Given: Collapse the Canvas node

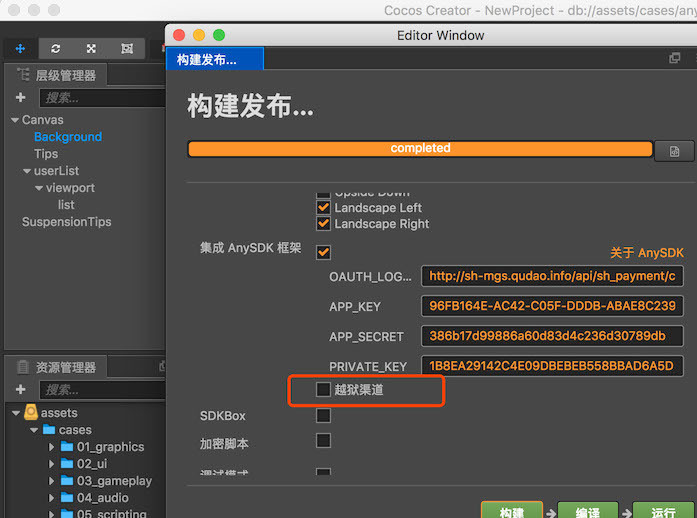Looking at the screenshot, I should [15, 120].
